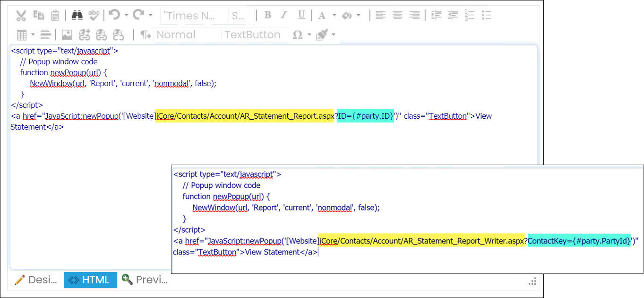
Task: Click AR_Statement_Report.aspx in the editor
Action: coord(286,116)
